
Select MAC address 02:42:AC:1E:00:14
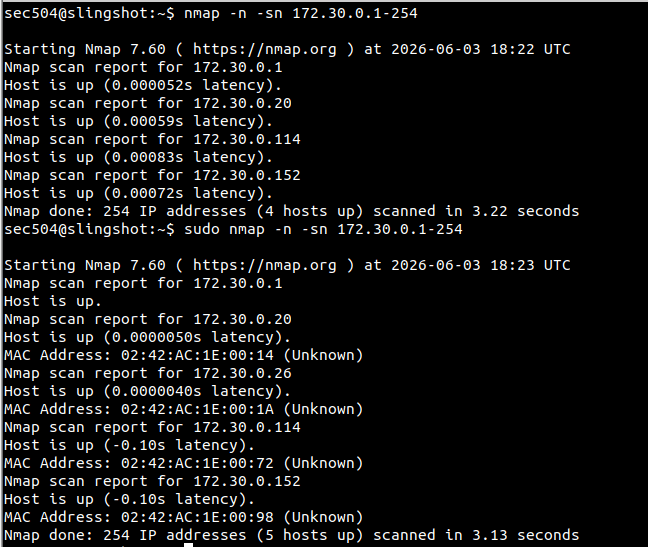click(x=197, y=355)
